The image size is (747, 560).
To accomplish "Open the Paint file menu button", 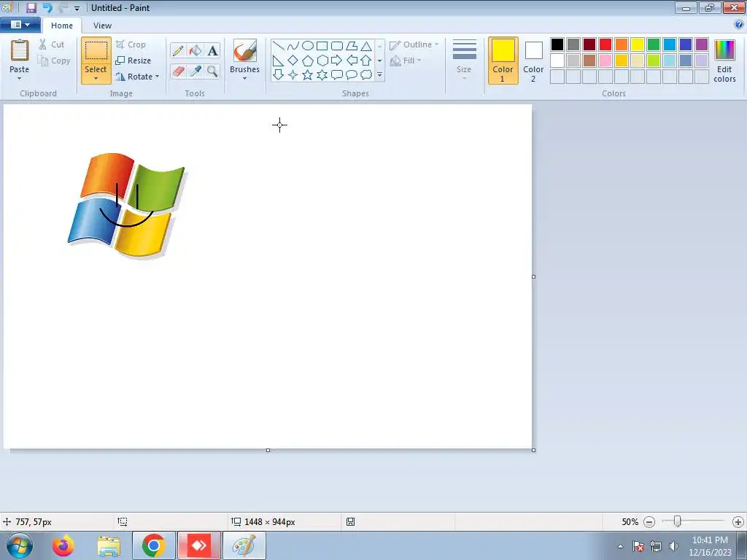I will pos(20,24).
